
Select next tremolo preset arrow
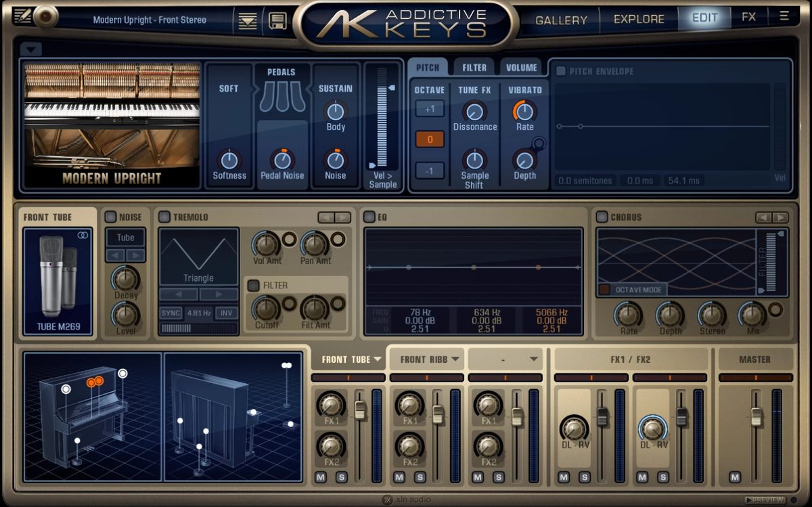click(343, 217)
